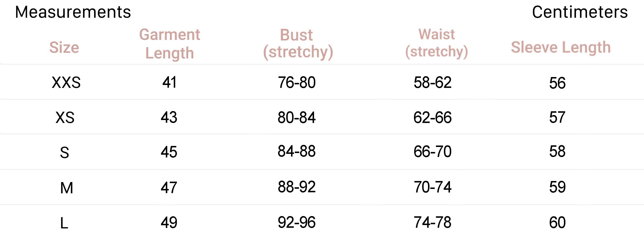Click the Measurements heading
The height and width of the screenshot is (238, 644).
(x=73, y=12)
